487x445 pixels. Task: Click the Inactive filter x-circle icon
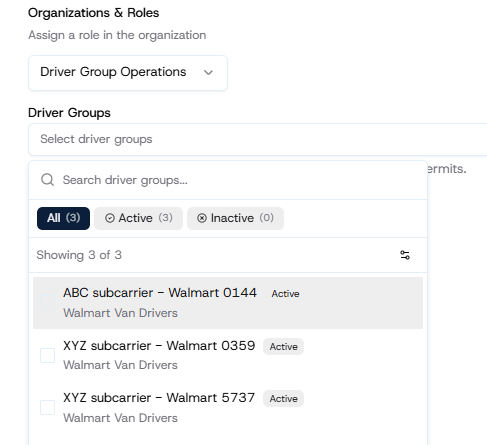(x=202, y=218)
